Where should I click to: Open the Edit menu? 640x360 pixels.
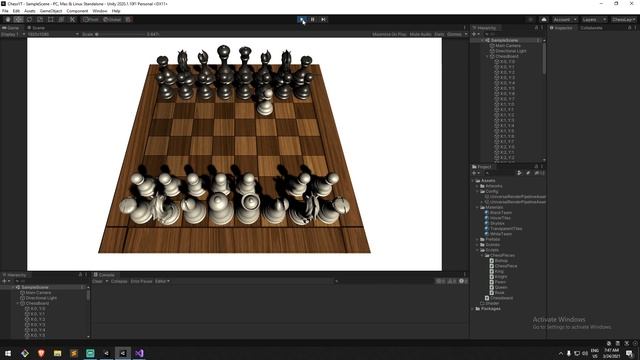pyautogui.click(x=16, y=11)
